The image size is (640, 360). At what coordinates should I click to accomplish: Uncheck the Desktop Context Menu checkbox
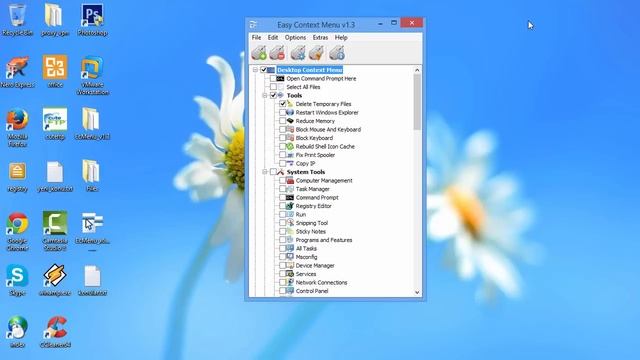pos(264,70)
